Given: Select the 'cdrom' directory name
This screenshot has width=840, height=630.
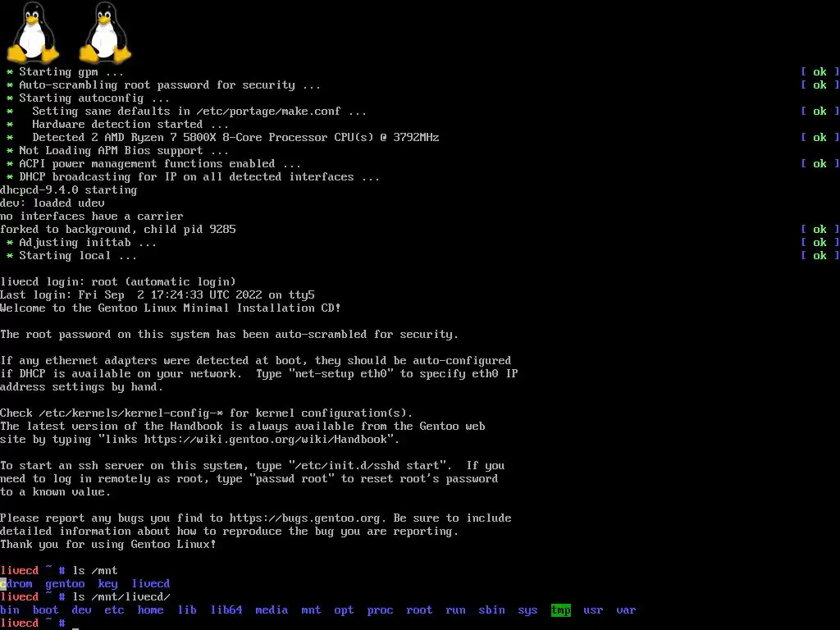Looking at the screenshot, I should (x=16, y=583).
